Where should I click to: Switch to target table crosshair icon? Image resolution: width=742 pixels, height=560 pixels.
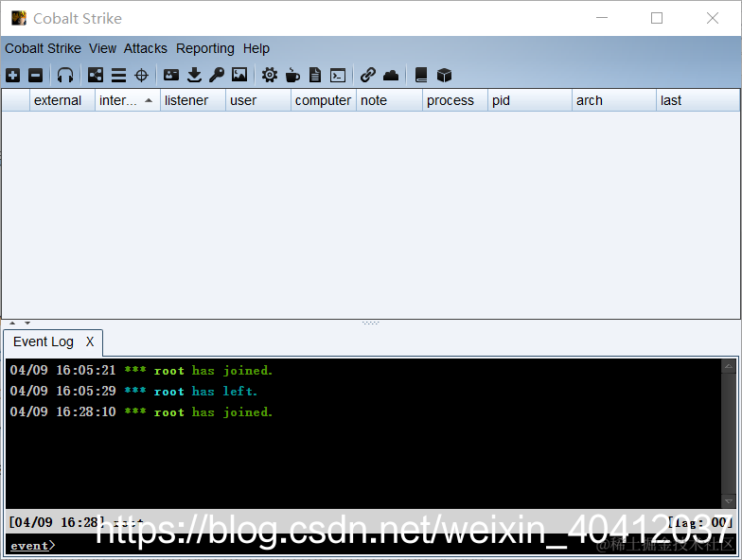tap(142, 76)
